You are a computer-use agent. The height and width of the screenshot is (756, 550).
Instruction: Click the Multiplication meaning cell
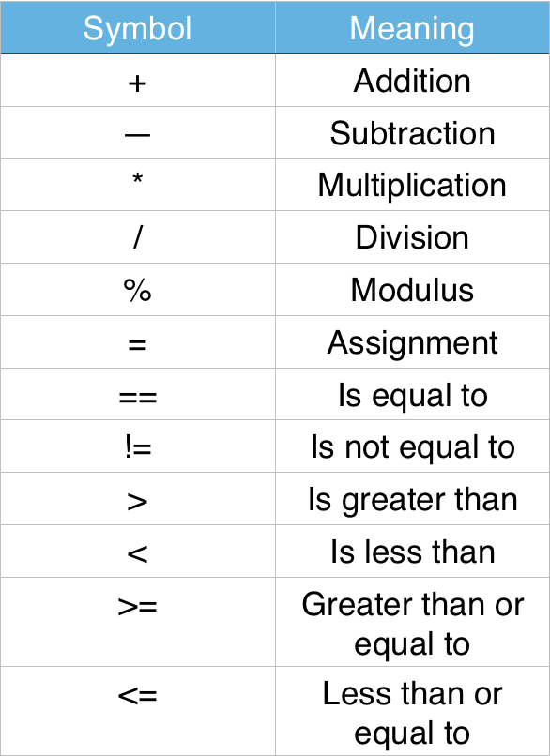pos(413,185)
